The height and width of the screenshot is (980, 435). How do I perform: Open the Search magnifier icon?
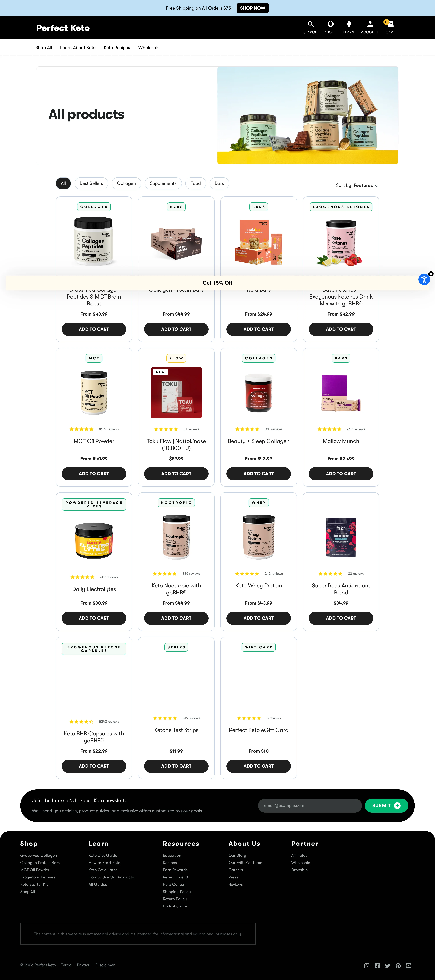[x=310, y=24]
